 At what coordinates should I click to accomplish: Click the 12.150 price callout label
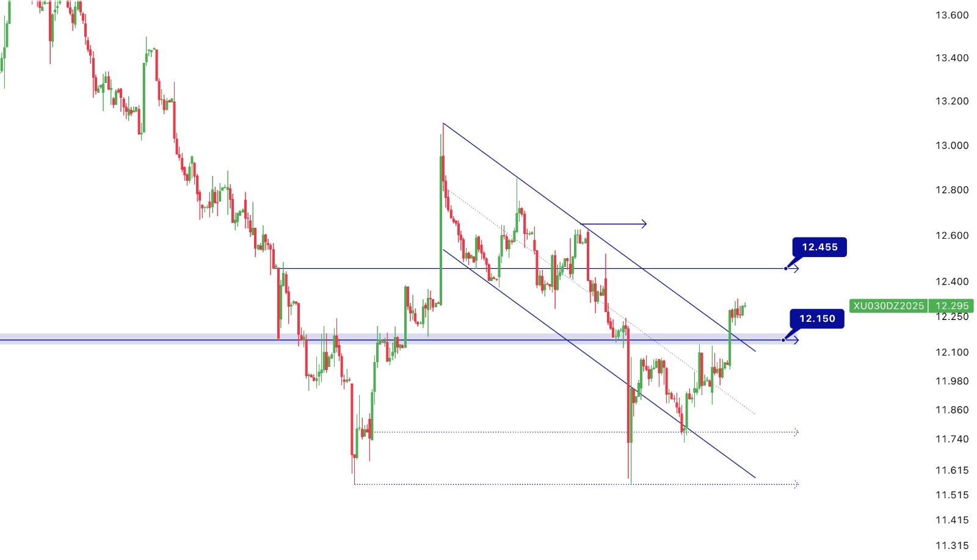[817, 319]
